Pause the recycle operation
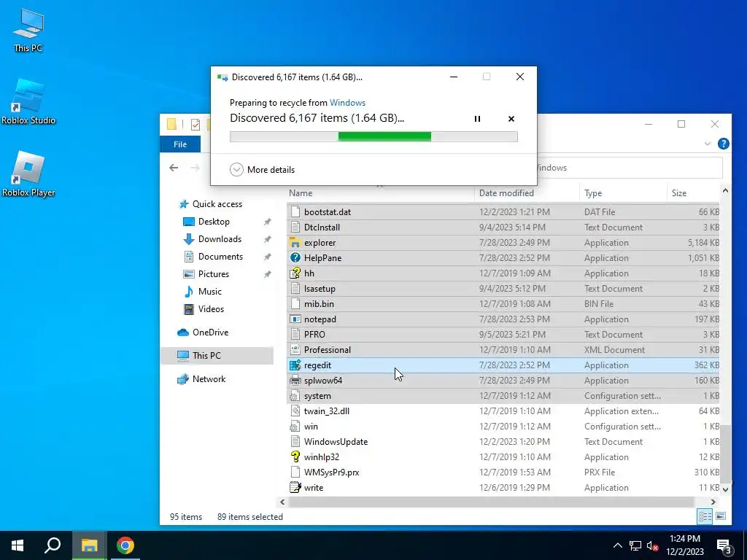This screenshot has width=747, height=560. tap(477, 119)
